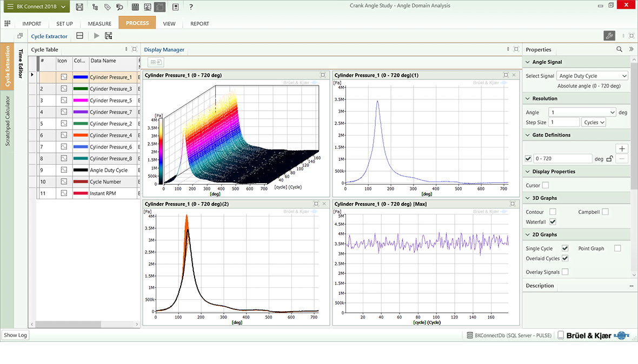Open the Scratchpad Calculator side tab
Screen dimensions: 638x364
(8, 121)
